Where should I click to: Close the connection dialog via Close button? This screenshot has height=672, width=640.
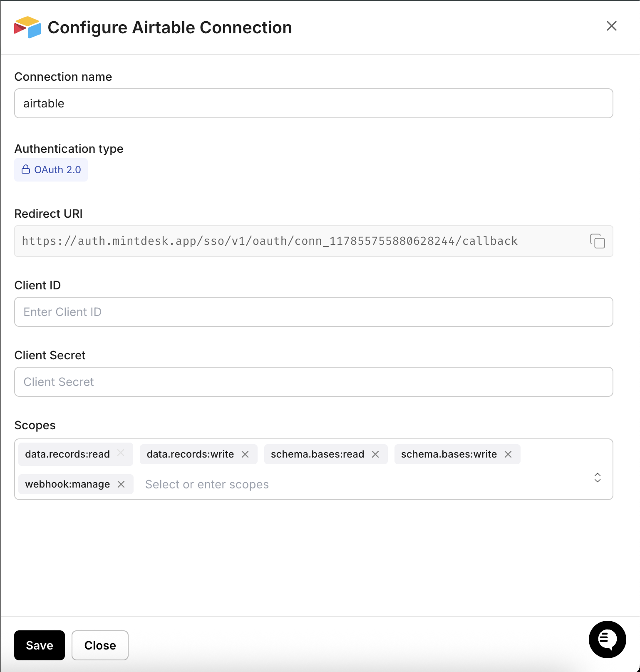coord(100,645)
